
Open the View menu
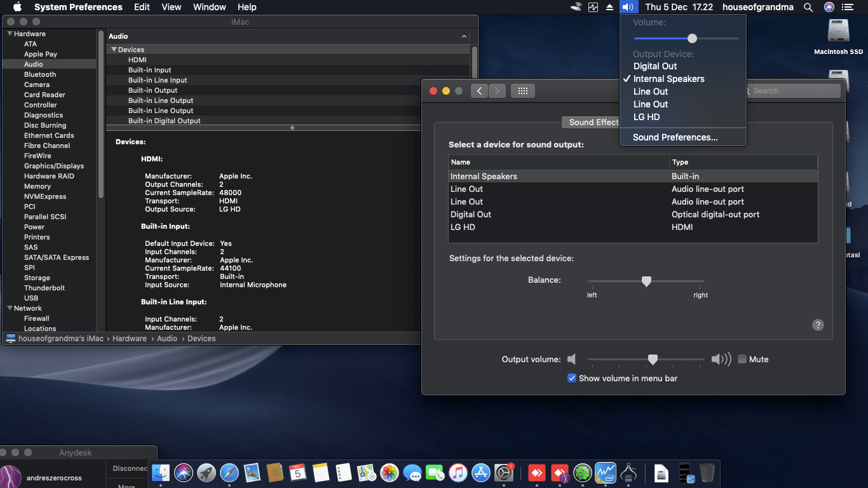pos(172,7)
